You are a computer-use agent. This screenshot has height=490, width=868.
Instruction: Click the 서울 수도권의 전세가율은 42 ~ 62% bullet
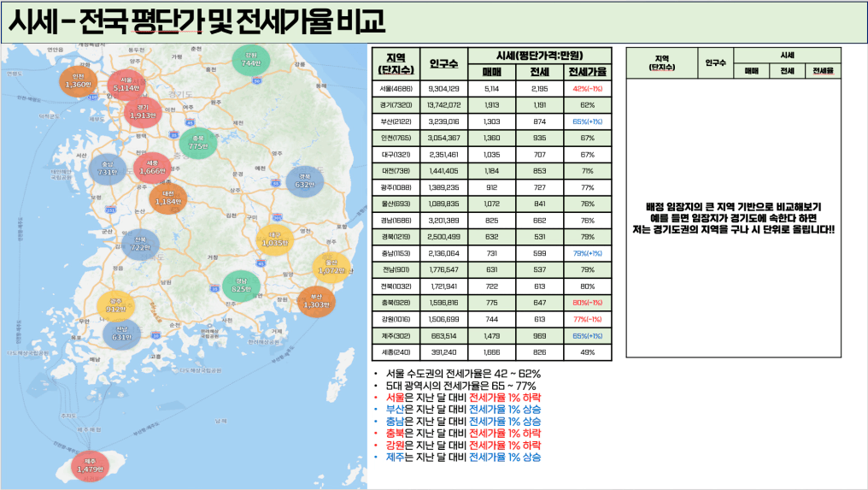tap(463, 374)
